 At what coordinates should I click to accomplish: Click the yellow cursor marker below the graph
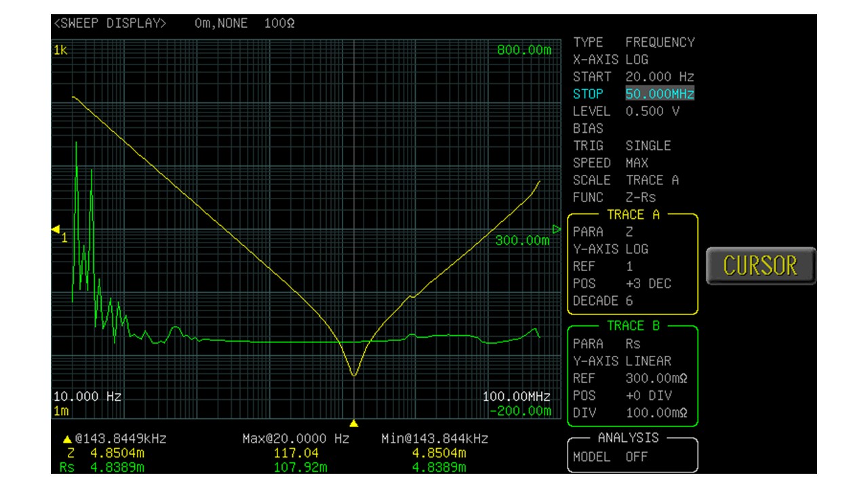click(x=353, y=424)
